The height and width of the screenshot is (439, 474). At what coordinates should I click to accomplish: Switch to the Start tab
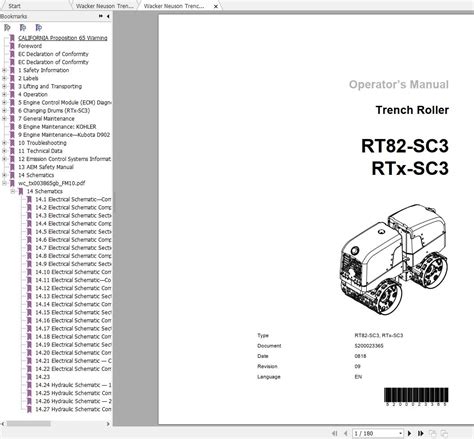point(14,6)
